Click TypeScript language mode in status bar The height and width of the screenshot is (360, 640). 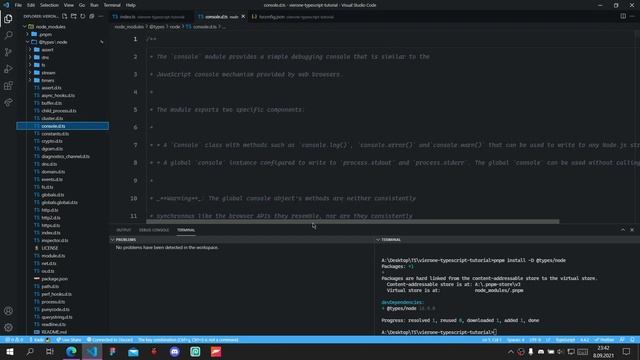pos(565,340)
